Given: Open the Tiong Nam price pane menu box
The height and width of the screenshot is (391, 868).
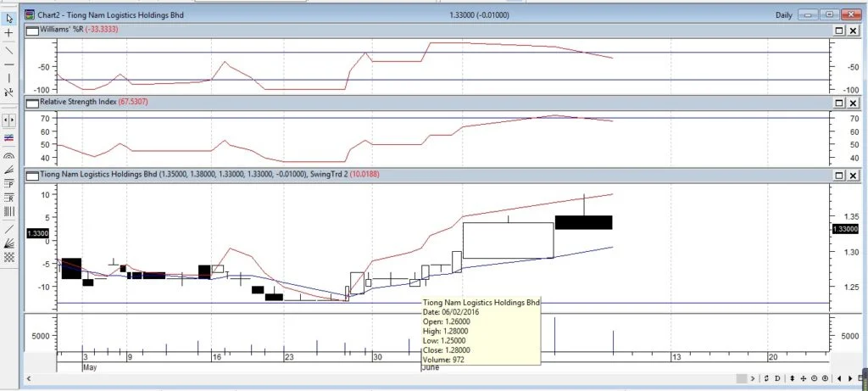Looking at the screenshot, I should (x=33, y=176).
